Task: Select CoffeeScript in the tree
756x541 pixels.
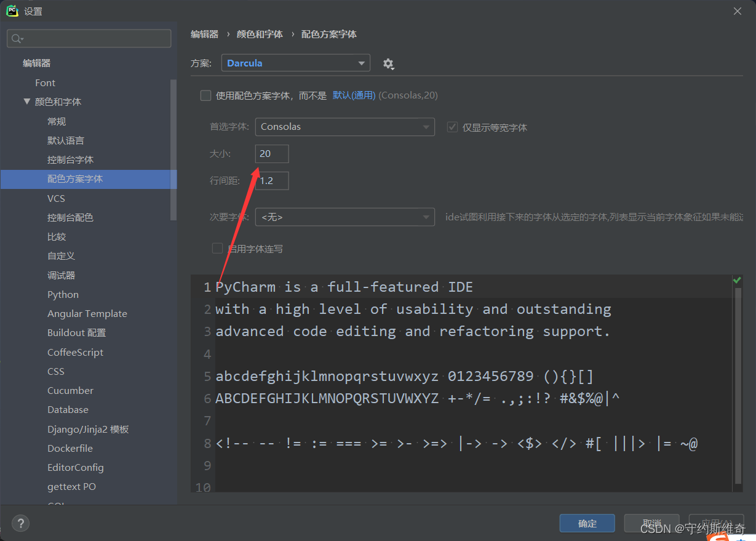Action: [76, 352]
